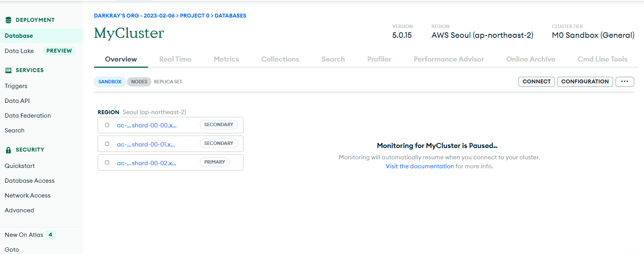Open Data API in the sidebar
This screenshot has height=254, width=644.
[17, 101]
